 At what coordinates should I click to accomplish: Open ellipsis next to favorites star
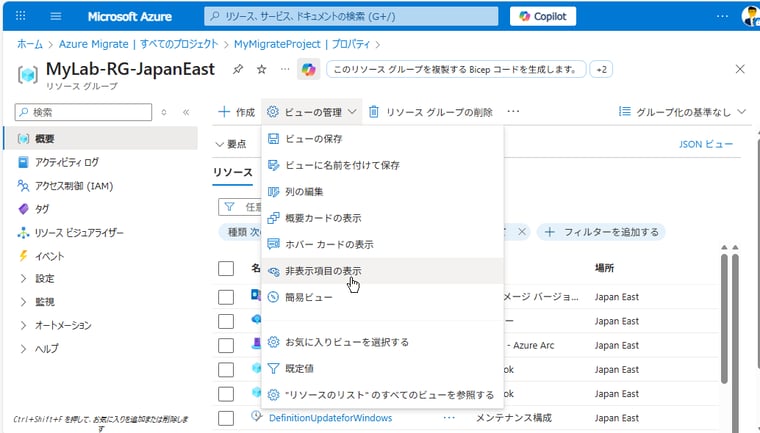click(x=285, y=69)
